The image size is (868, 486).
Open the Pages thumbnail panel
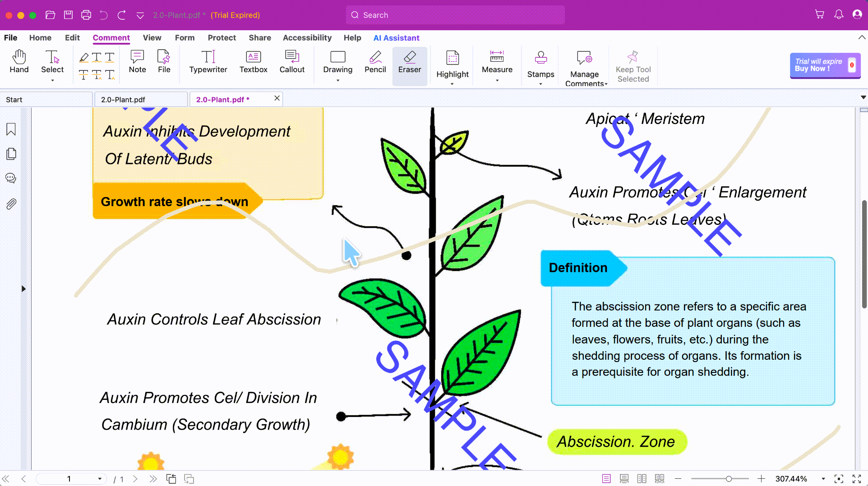pyautogui.click(x=11, y=154)
